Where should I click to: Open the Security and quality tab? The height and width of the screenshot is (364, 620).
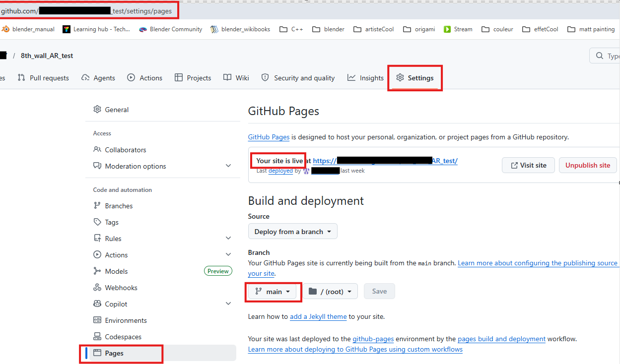pyautogui.click(x=298, y=78)
